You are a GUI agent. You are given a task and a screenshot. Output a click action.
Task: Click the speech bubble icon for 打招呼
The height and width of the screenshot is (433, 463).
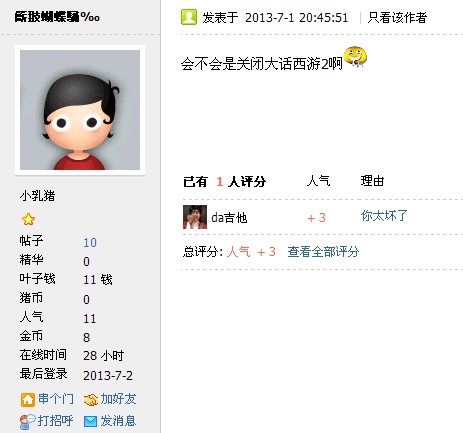point(27,422)
